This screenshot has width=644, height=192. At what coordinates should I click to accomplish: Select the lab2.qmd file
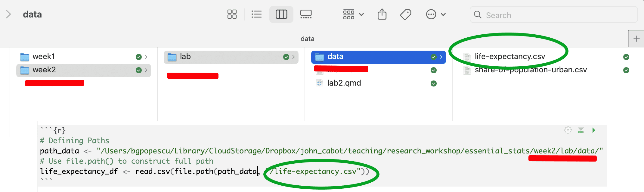(344, 83)
